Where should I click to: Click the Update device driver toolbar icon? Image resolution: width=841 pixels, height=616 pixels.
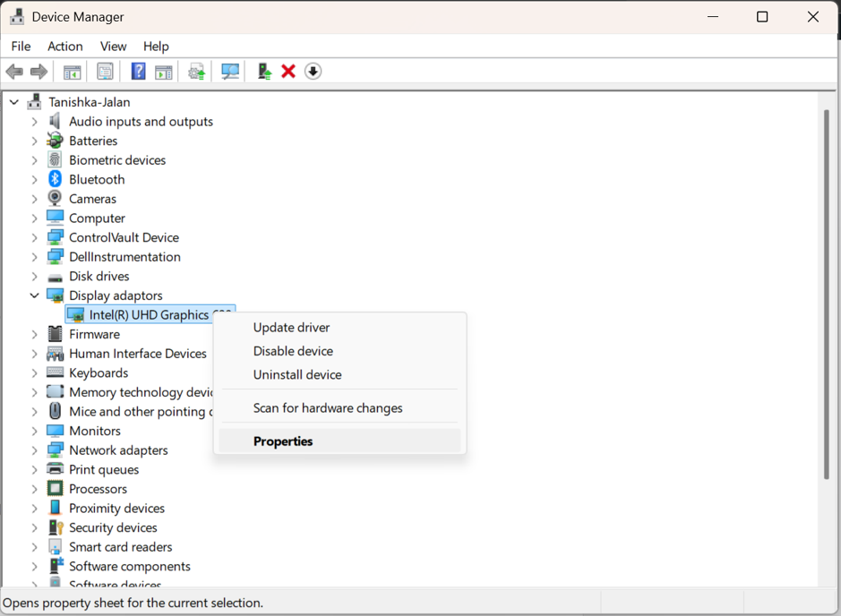[x=197, y=72]
